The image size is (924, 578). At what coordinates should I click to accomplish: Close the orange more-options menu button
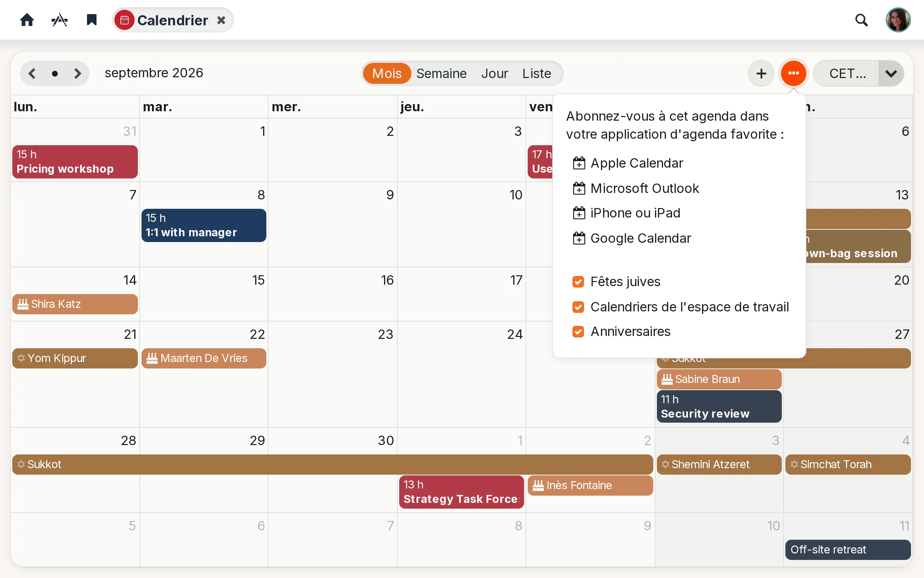793,73
